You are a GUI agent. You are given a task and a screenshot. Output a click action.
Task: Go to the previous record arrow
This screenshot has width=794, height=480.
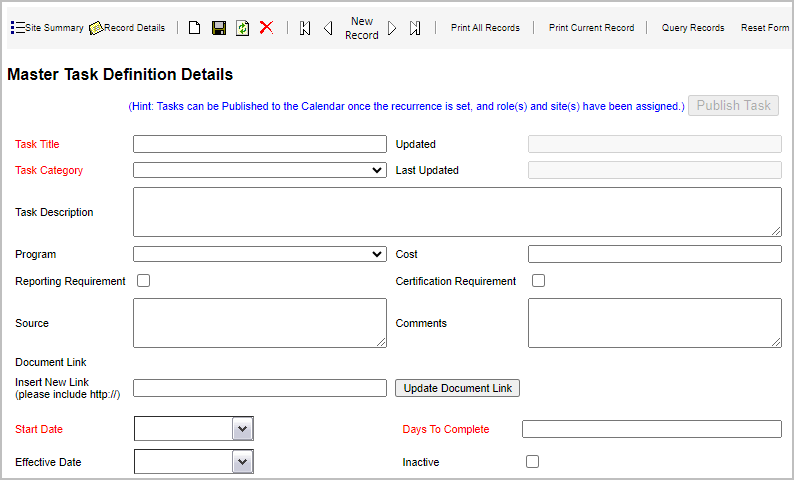[x=328, y=28]
